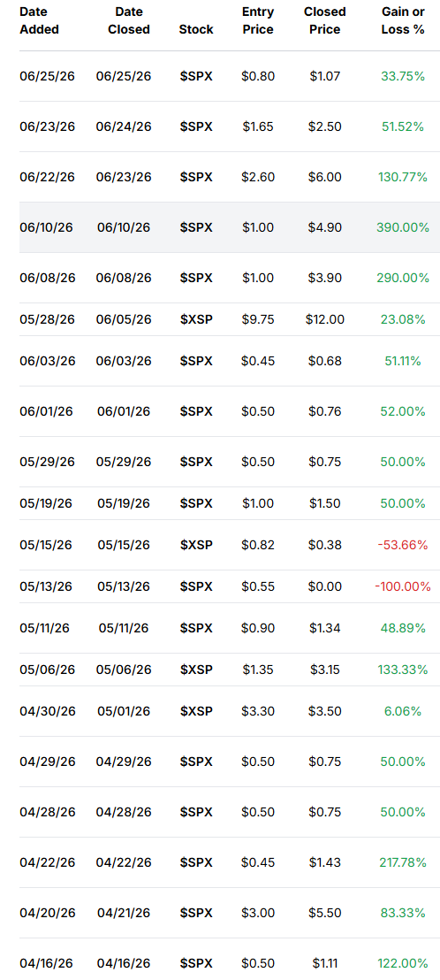The height and width of the screenshot is (980, 440).
Task: Select the 390.00% gain value
Action: point(403,227)
